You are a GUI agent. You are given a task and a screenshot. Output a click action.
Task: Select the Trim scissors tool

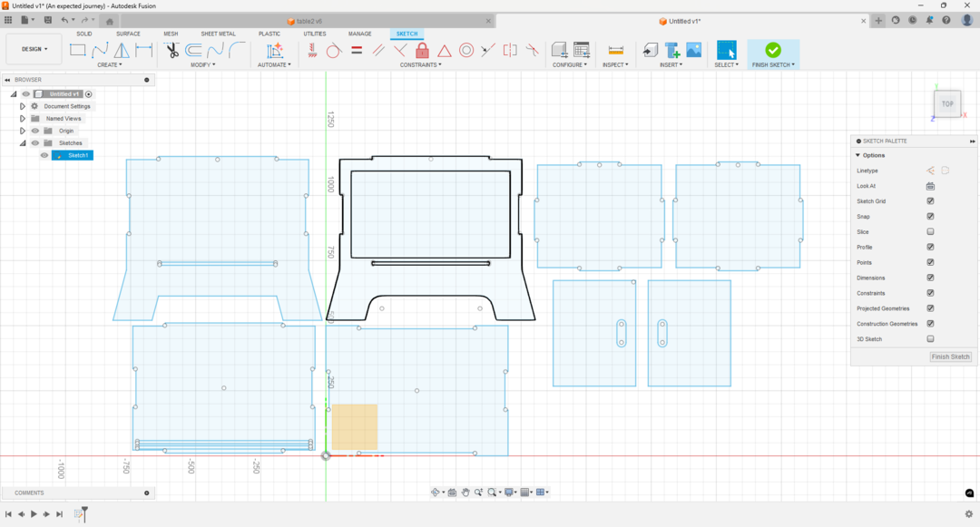point(171,51)
